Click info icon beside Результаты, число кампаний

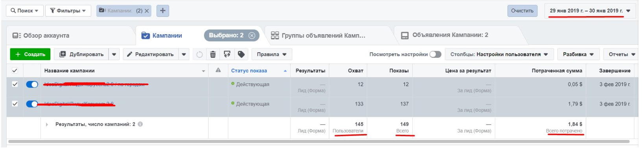pyautogui.click(x=140, y=124)
